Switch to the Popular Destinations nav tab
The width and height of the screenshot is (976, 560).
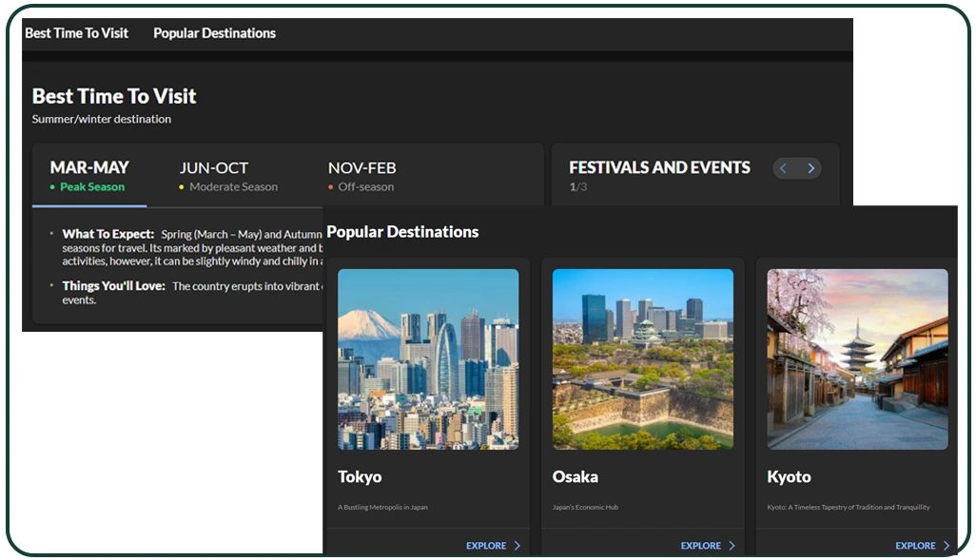click(214, 33)
